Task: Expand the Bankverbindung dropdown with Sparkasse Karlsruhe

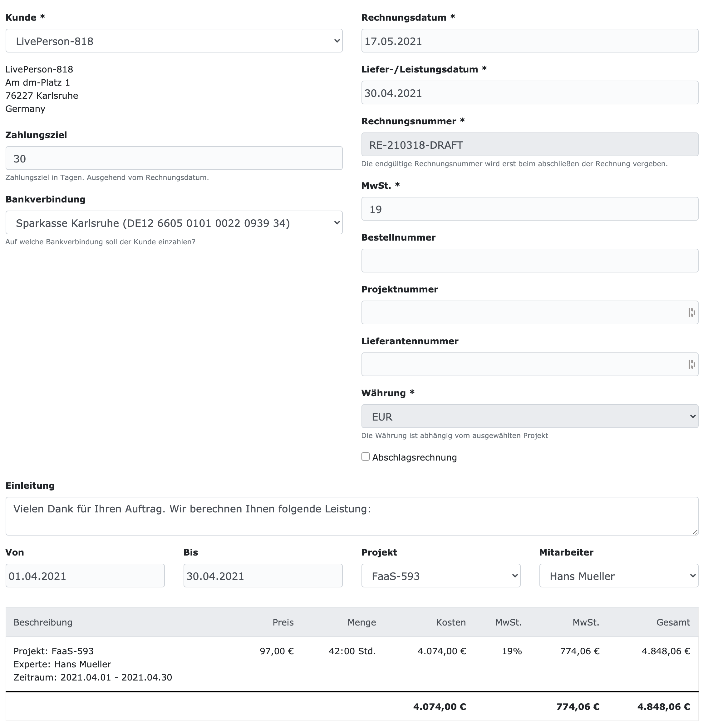Action: pyautogui.click(x=174, y=223)
